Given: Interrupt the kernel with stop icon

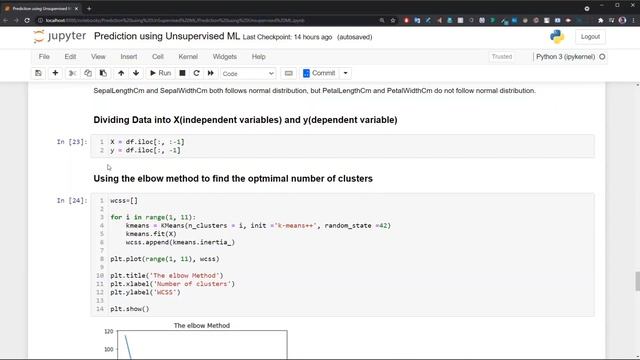Looking at the screenshot, I should (x=182, y=73).
